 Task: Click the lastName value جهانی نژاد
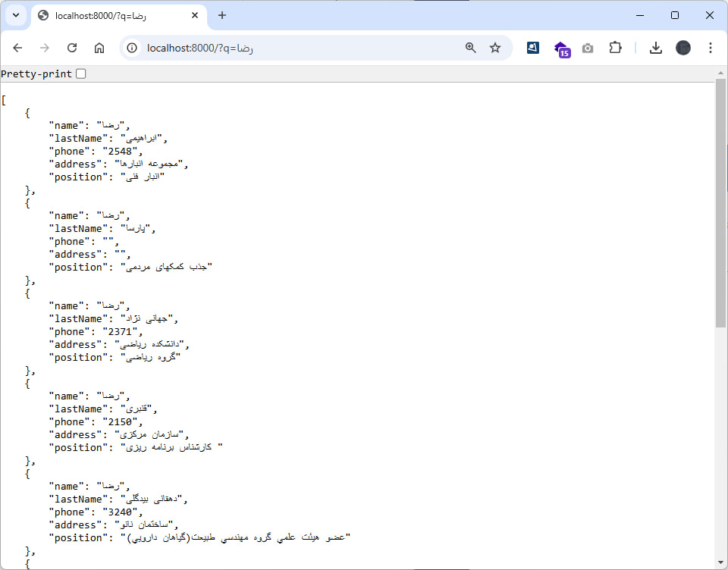[x=146, y=319]
